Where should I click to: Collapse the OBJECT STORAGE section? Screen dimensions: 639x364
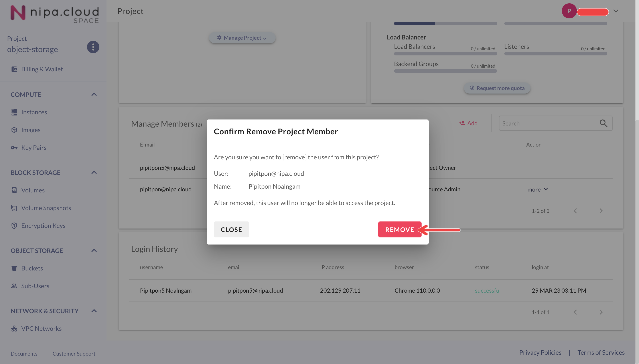[94, 250]
